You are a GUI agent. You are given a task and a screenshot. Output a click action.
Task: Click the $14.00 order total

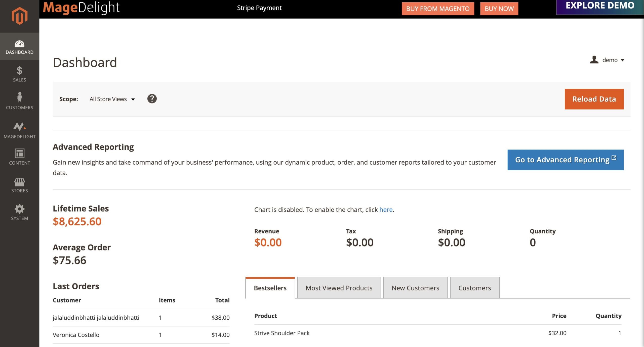click(x=220, y=335)
